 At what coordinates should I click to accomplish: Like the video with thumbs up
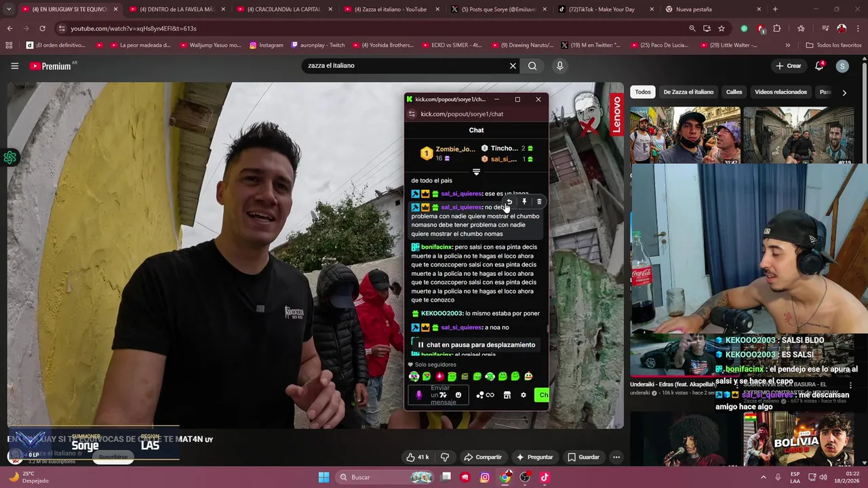coord(417,457)
